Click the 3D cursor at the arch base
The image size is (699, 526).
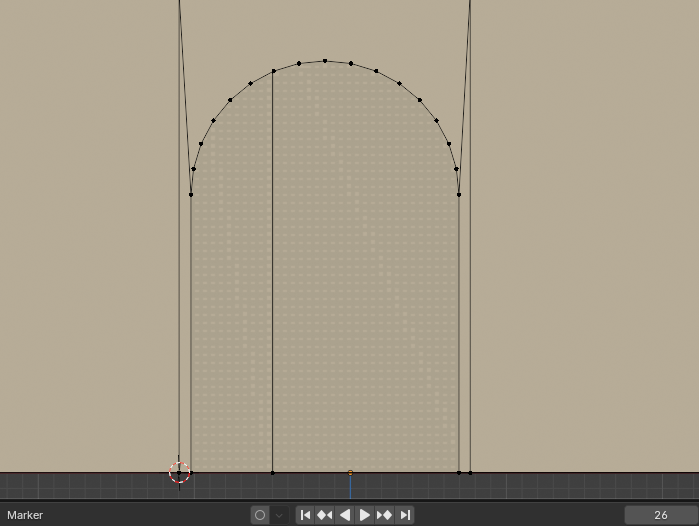point(179,473)
